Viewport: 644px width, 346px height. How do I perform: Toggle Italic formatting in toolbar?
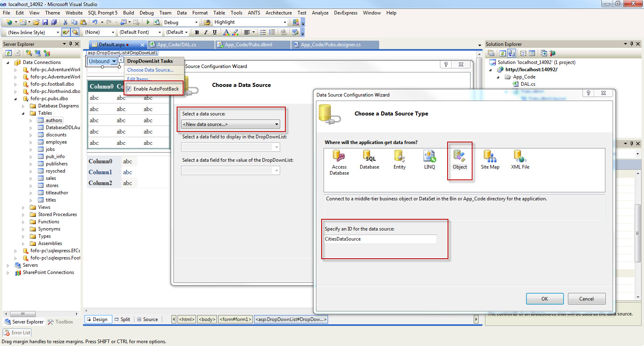pyautogui.click(x=206, y=32)
